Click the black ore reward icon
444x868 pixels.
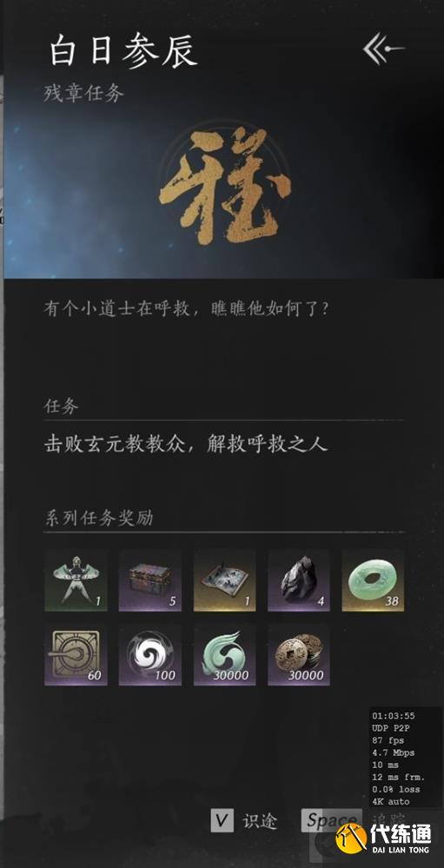(x=299, y=580)
